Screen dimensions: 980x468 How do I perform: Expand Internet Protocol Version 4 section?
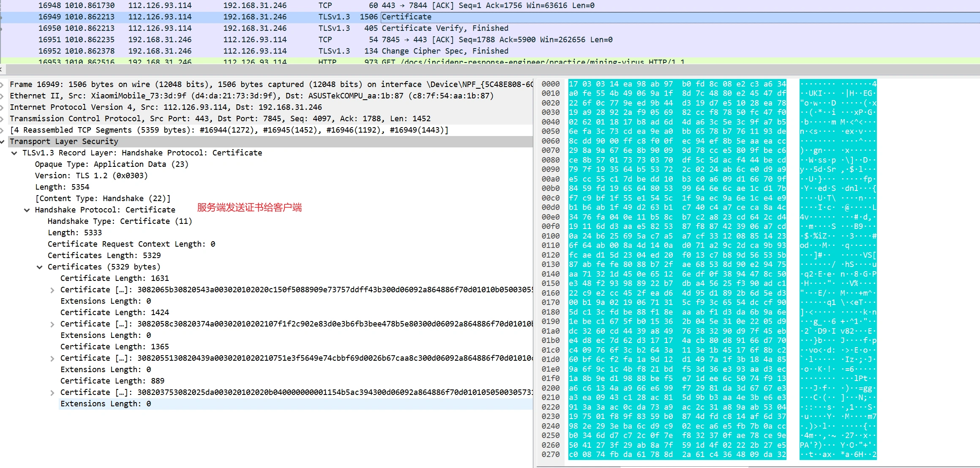tap(2, 107)
